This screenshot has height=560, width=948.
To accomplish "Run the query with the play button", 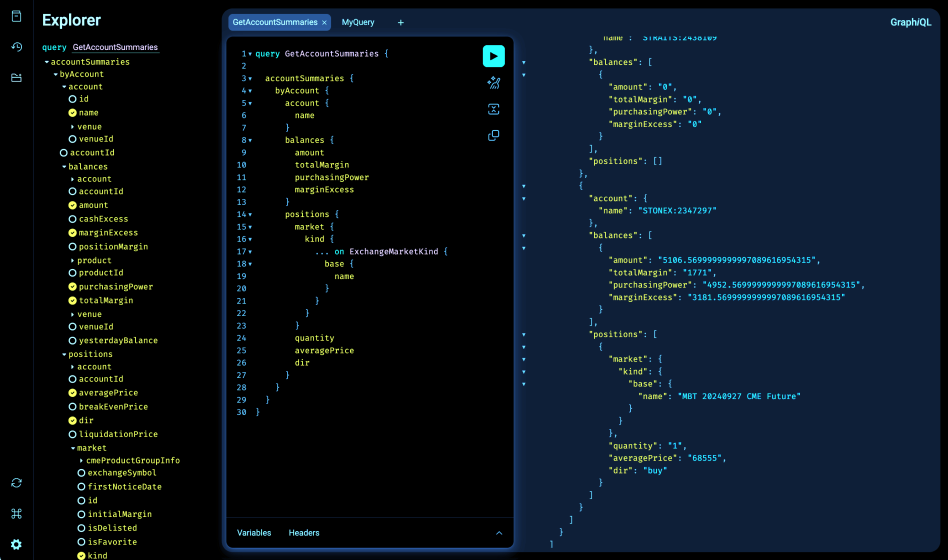I will coord(493,56).
